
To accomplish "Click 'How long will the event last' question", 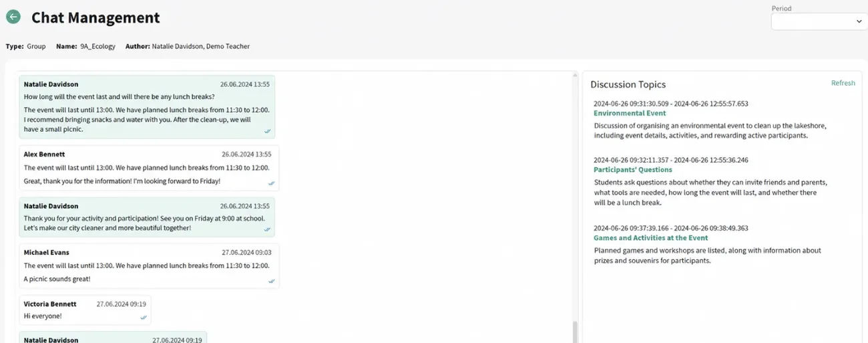I will [119, 97].
